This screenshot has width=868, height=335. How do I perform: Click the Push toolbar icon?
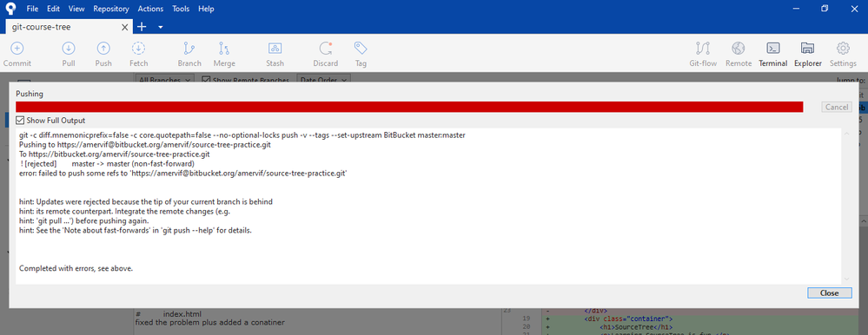[x=103, y=48]
